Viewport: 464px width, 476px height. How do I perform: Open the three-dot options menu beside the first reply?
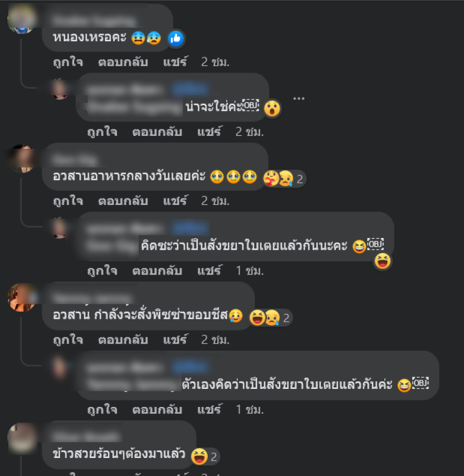[x=299, y=98]
